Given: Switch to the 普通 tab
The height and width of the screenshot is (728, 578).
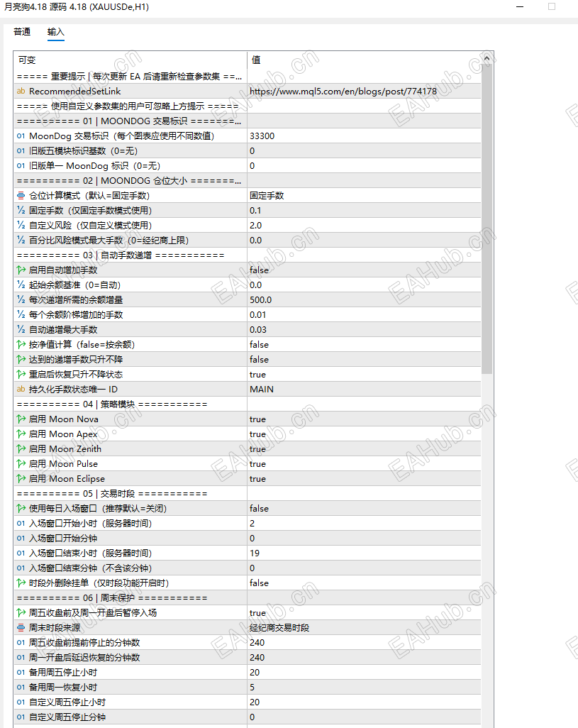Looking at the screenshot, I should coord(22,31).
